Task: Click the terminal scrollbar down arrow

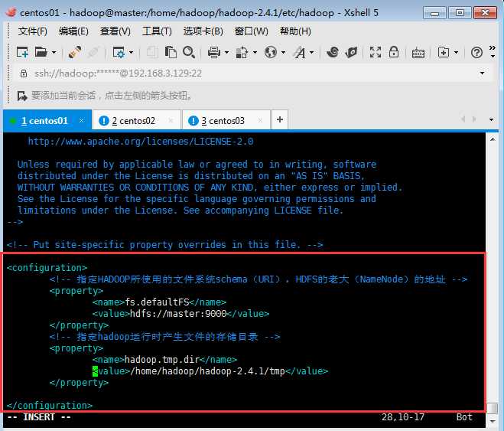Action: [x=493, y=420]
